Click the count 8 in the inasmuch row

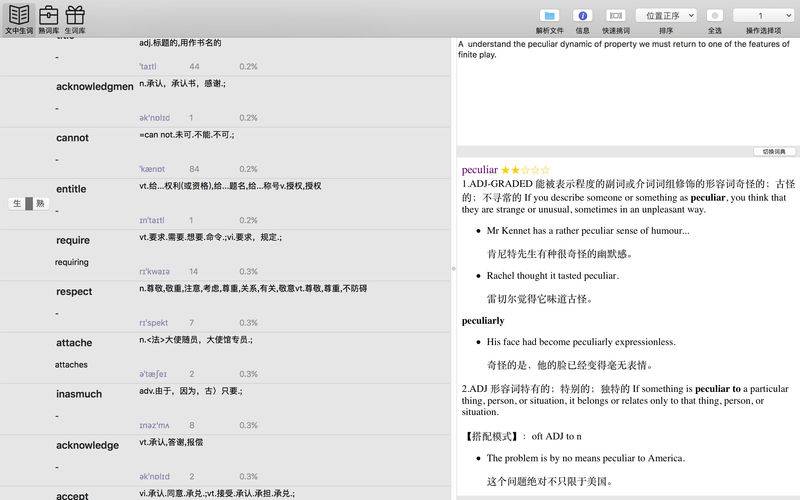coord(192,425)
